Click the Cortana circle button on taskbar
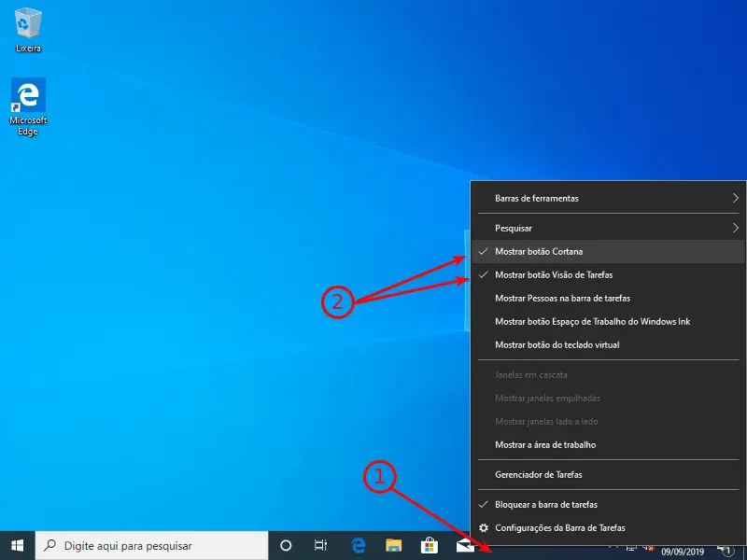 pyautogui.click(x=286, y=546)
